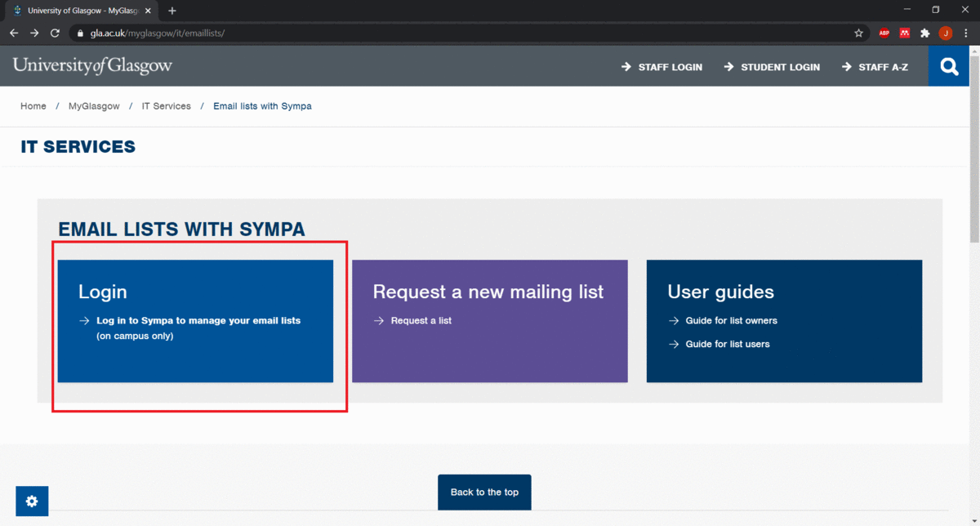Screen dimensions: 980x526
Task: Open the Guide for list owners
Action: [x=731, y=321]
